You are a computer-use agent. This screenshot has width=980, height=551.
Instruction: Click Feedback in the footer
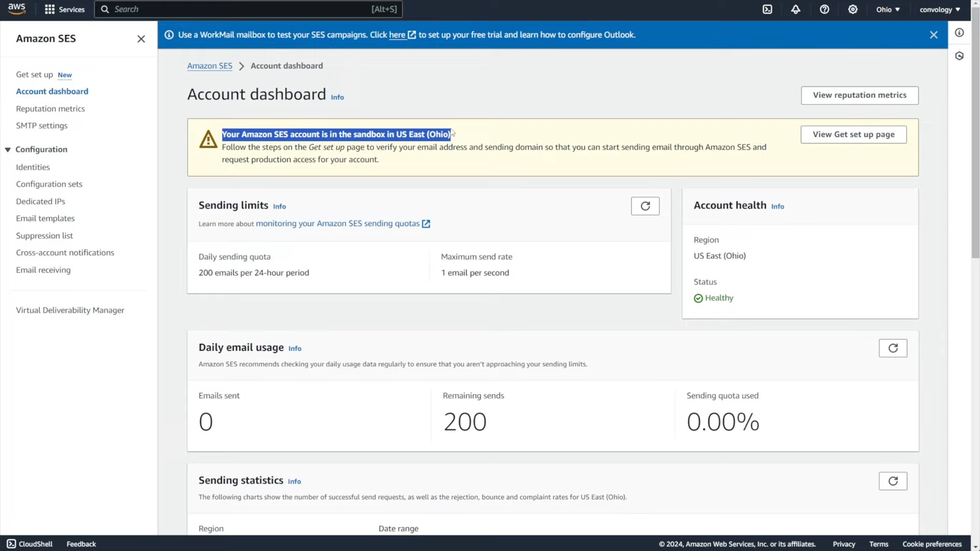click(81, 544)
